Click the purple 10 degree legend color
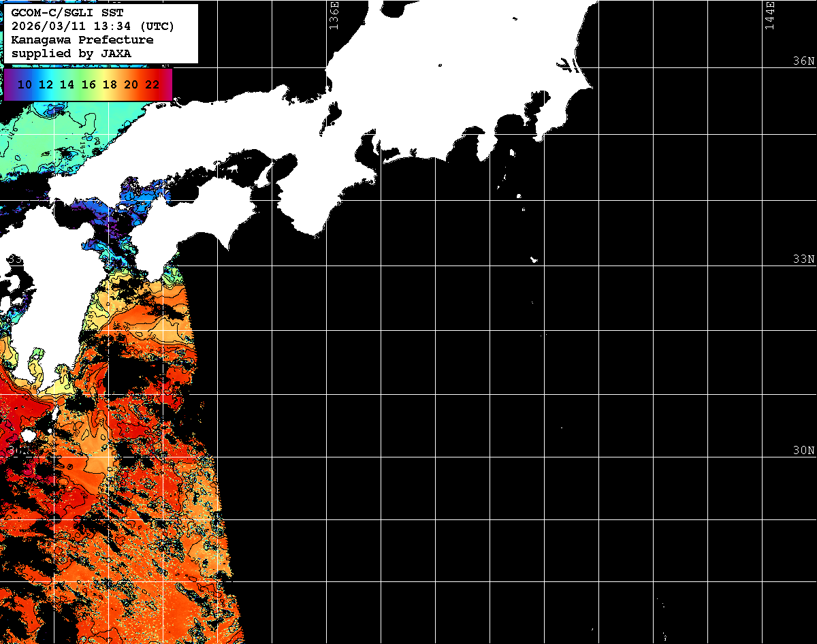The image size is (817, 644). click(x=25, y=85)
